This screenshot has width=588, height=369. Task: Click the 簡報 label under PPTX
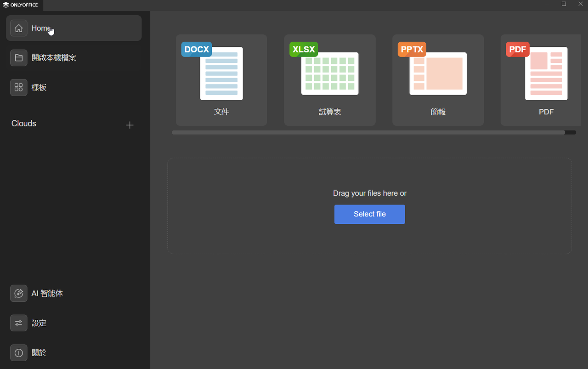click(438, 112)
